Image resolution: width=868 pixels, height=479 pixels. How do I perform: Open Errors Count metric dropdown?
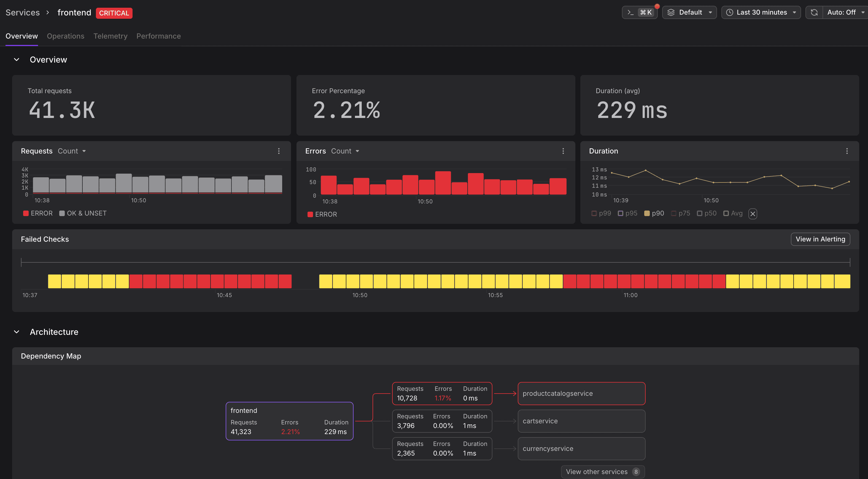pyautogui.click(x=345, y=151)
